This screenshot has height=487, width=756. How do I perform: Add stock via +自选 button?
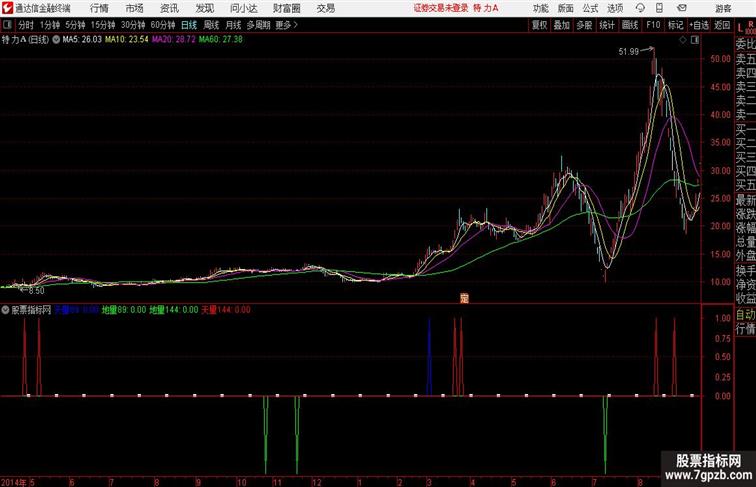(699, 25)
